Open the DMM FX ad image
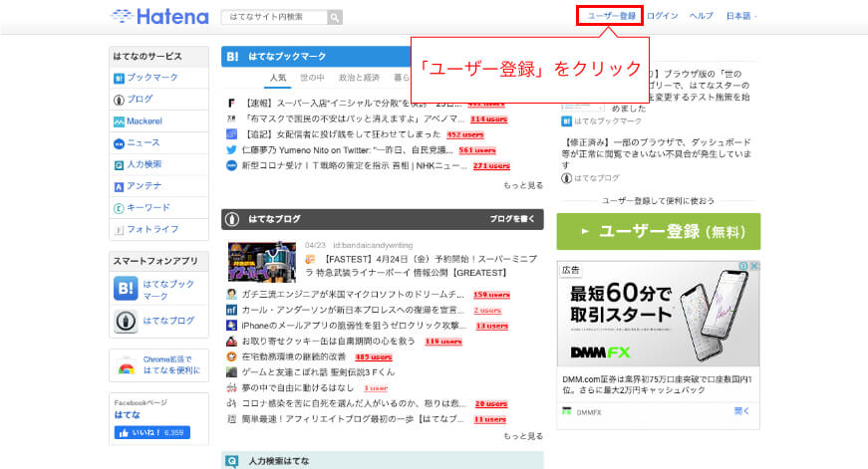The image size is (868, 469). coord(658,314)
